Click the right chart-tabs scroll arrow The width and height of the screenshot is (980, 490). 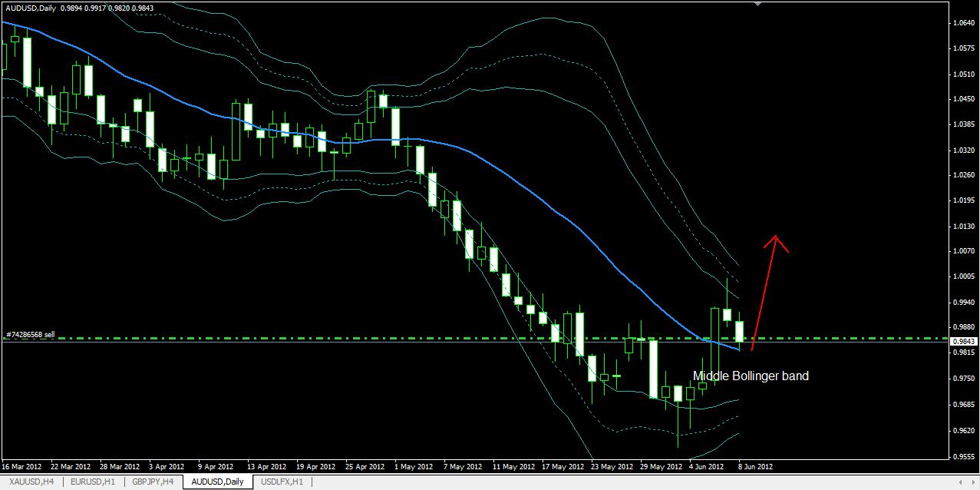point(972,482)
